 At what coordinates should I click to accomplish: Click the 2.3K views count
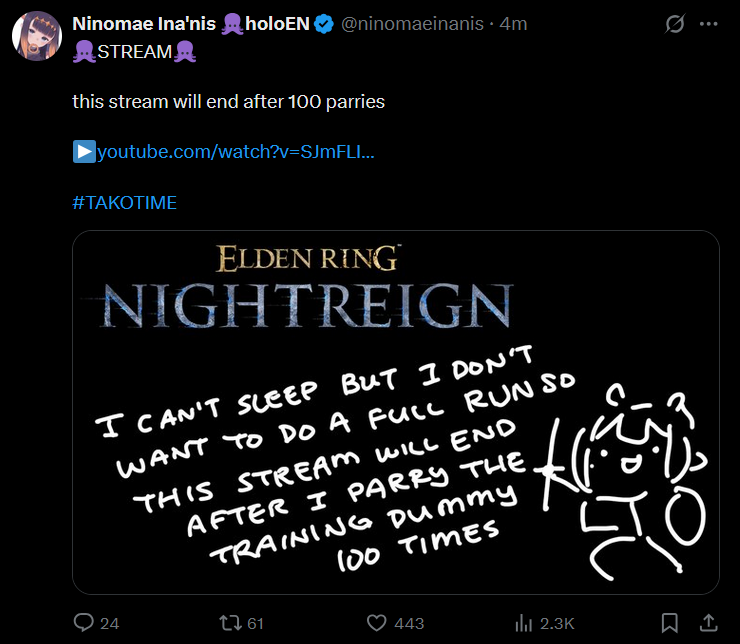[556, 623]
